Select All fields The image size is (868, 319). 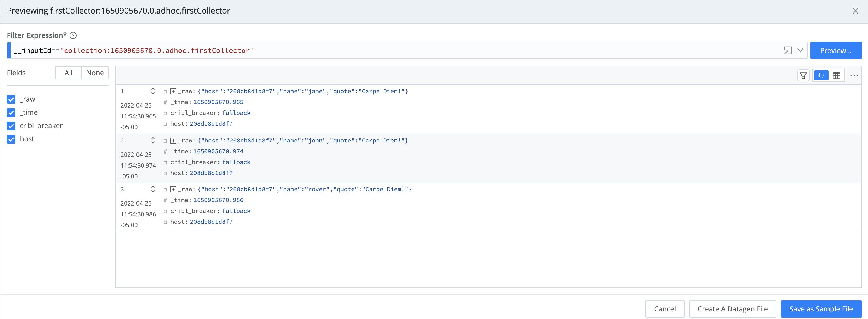point(68,73)
